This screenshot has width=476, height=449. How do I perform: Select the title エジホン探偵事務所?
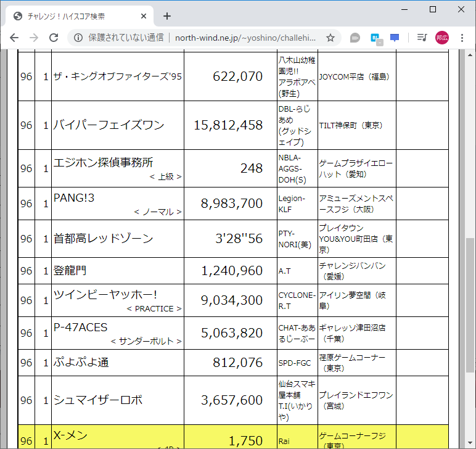(x=103, y=162)
